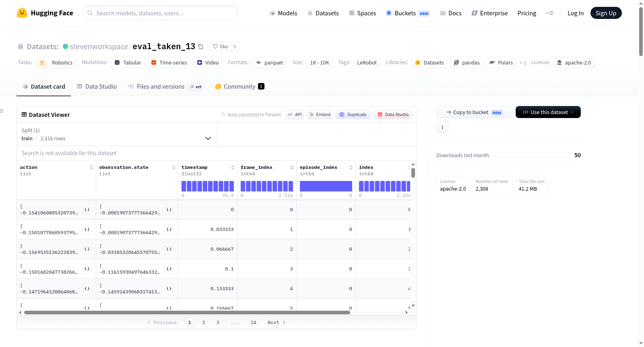Click the Embed button
Viewport: 644px width, 347px height.
[x=320, y=114]
